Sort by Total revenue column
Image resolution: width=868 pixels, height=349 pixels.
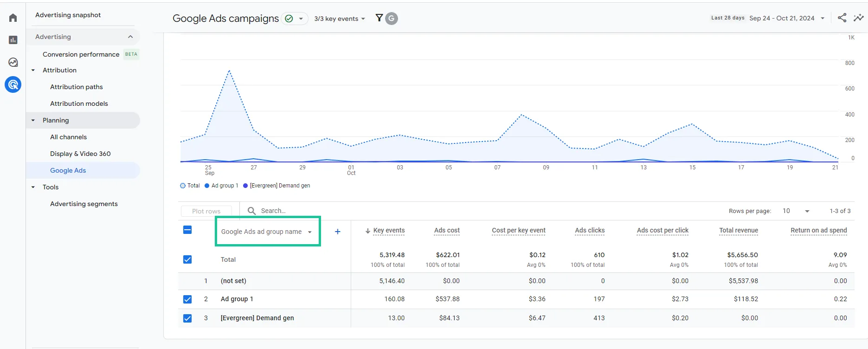pyautogui.click(x=739, y=230)
